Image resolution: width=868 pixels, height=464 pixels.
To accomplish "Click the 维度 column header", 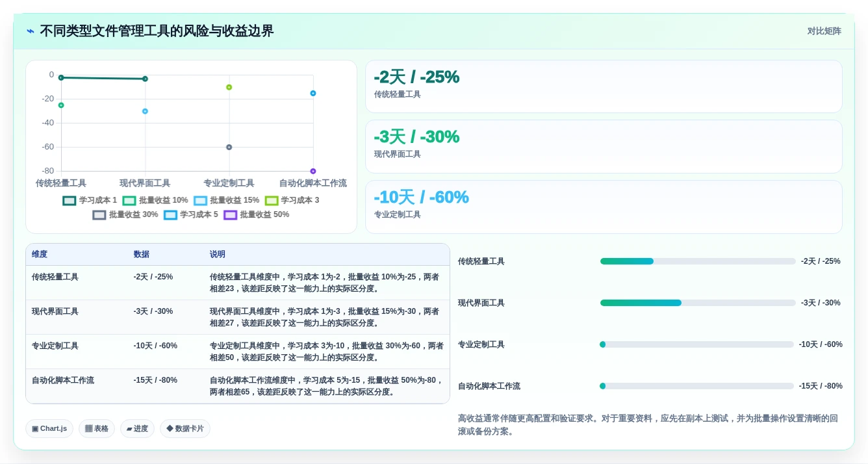I will [x=40, y=254].
